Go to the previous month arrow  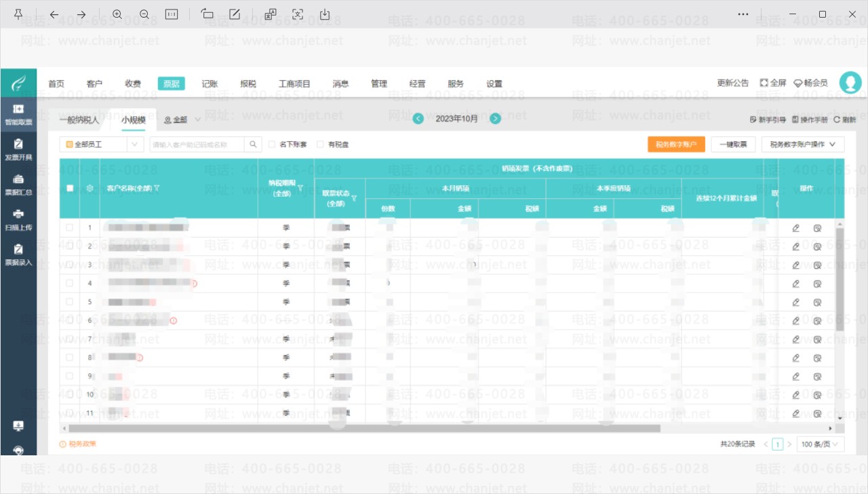(418, 119)
